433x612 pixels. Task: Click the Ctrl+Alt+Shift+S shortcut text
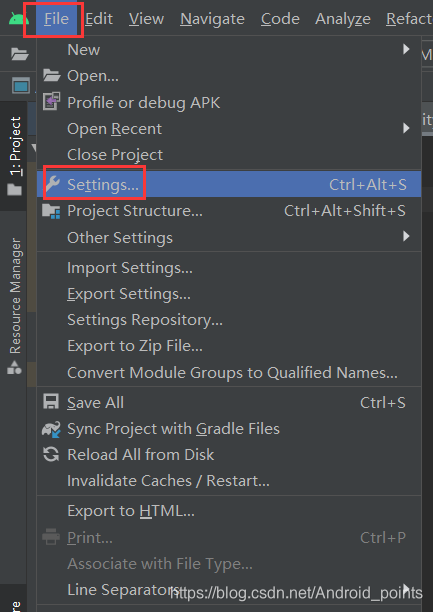pyautogui.click(x=345, y=211)
